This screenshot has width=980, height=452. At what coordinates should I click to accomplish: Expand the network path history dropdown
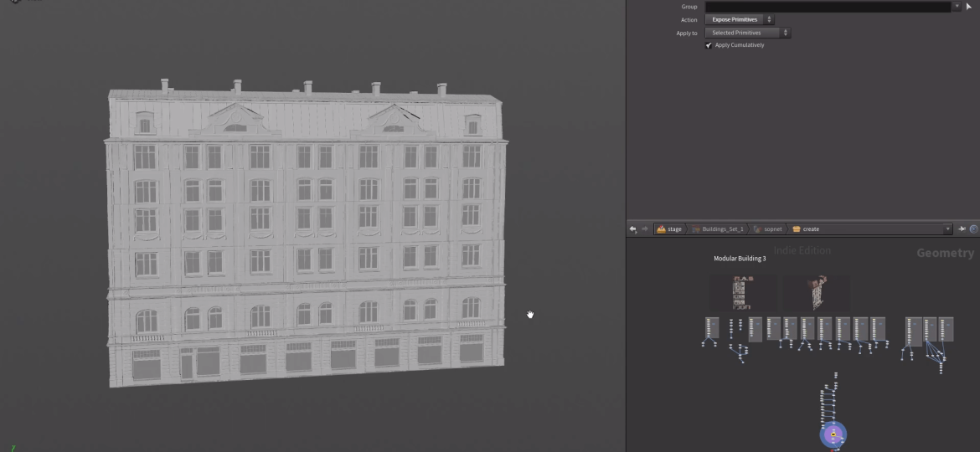(948, 229)
